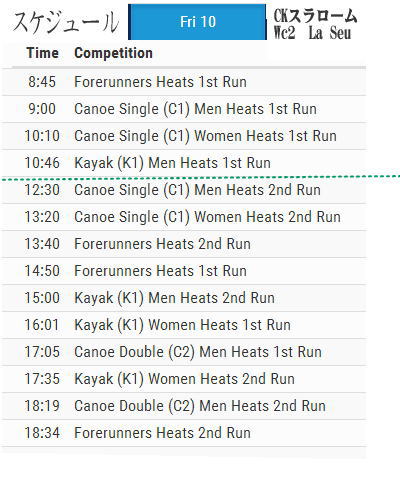Click the CKスラローム Wc2 La Seu title

point(315,24)
